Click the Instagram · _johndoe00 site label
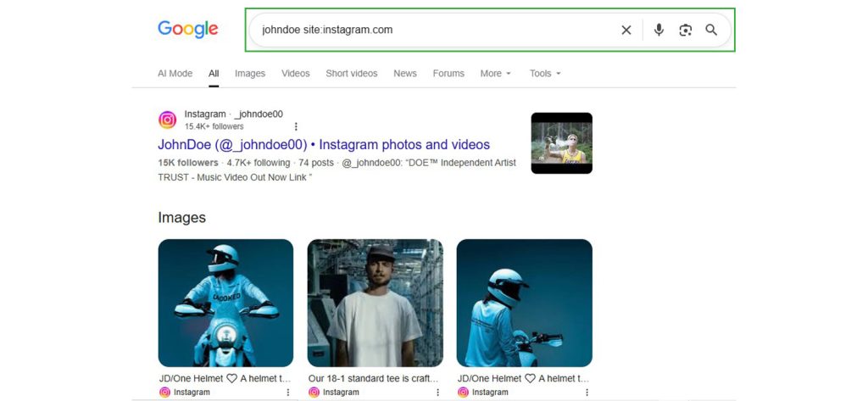Image resolution: width=868 pixels, height=401 pixels. [x=234, y=114]
